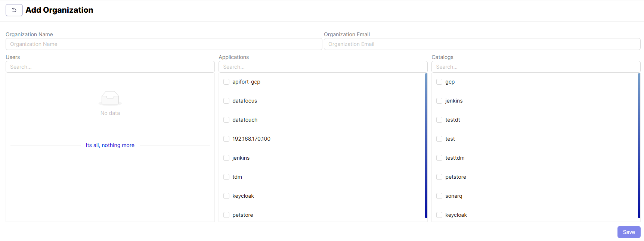Screen dimensions: 644x241
Task: Enable the 192.168.170.100 application checkbox
Action: pyautogui.click(x=226, y=139)
